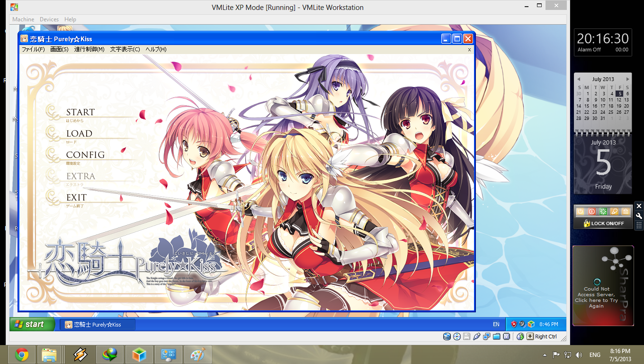Click the VMLite cube tray icon in XP
This screenshot has height=364, width=644.
coord(531,325)
